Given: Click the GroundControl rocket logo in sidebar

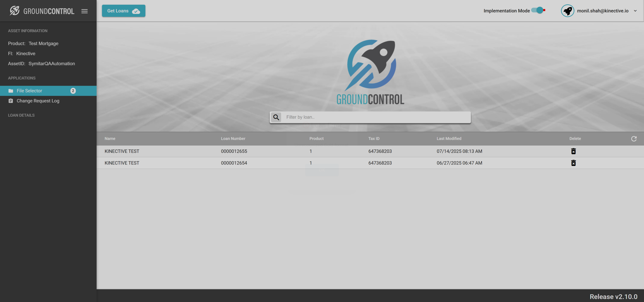Looking at the screenshot, I should coord(15,11).
